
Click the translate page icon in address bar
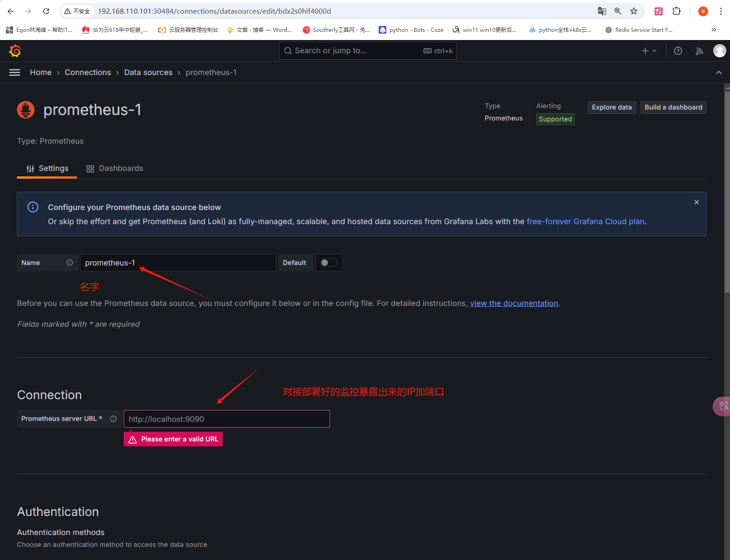coord(602,11)
